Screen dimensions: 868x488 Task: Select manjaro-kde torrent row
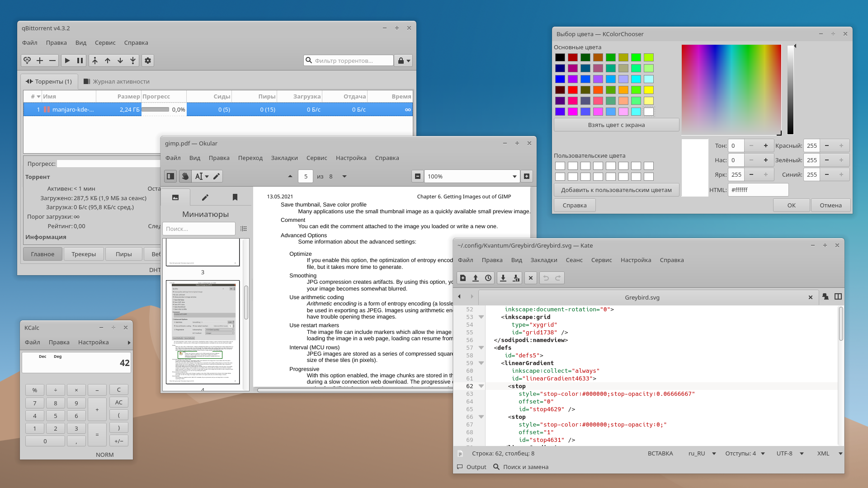tap(218, 110)
